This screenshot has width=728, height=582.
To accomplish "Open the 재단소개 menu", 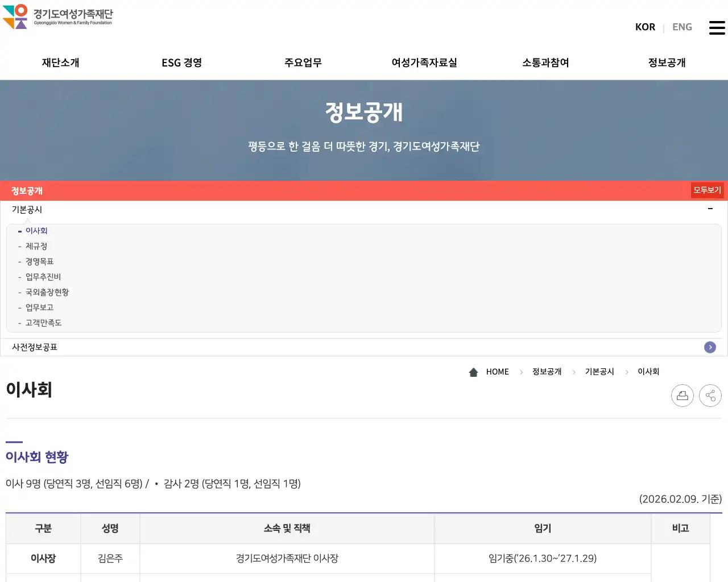I will coord(60,63).
